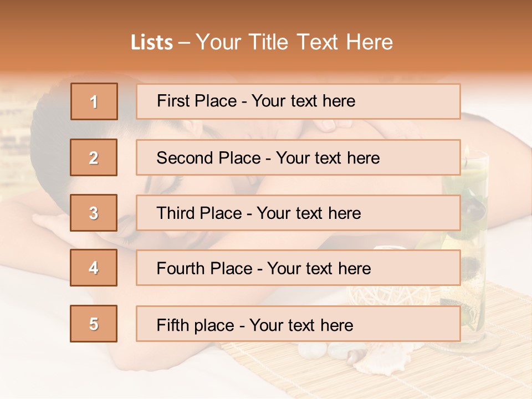
Task: Click the number 5 box
Action: (x=94, y=324)
